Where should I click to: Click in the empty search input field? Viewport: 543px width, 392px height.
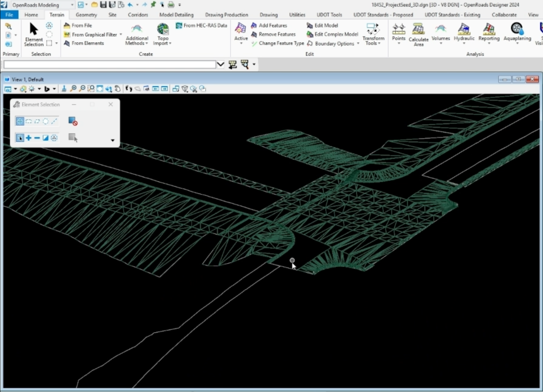click(x=109, y=65)
